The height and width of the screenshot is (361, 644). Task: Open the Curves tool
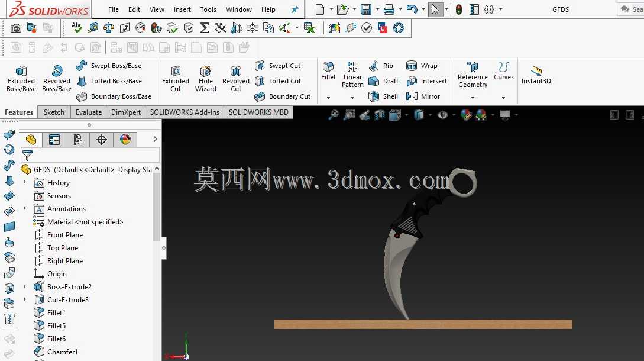coord(503,70)
